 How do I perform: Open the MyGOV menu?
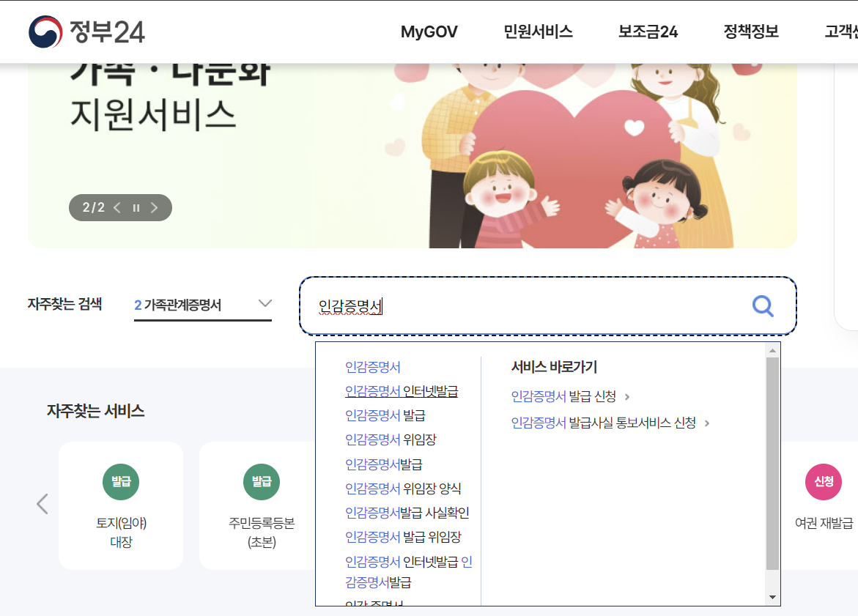pos(429,31)
